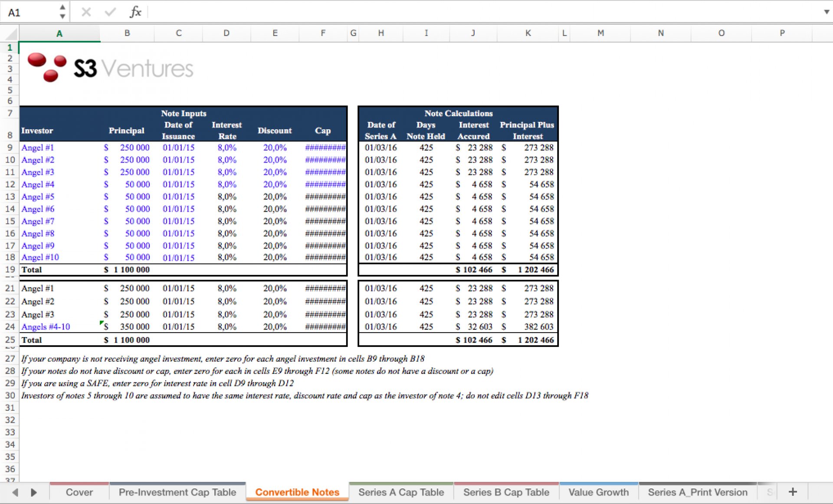Click the 382 603 principal plus interest cell
Viewport: 833px width, 504px height.
[528, 327]
